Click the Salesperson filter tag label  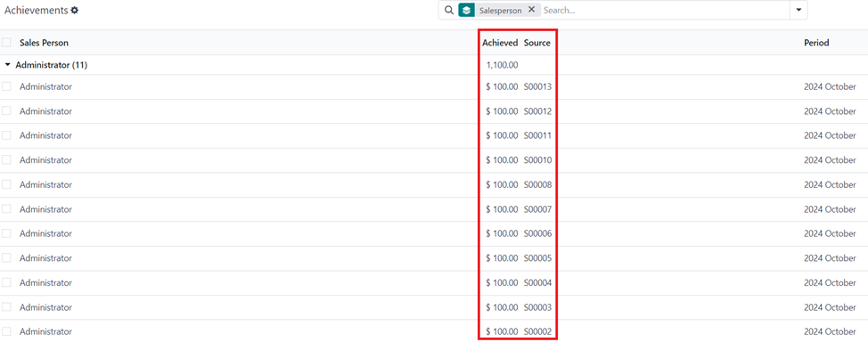click(x=501, y=10)
